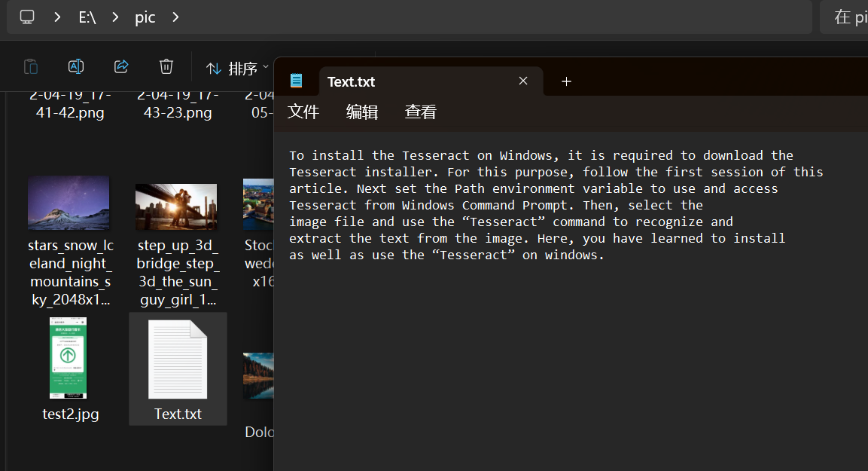Select the forest lake thumbnail above Dolo

coord(258,376)
